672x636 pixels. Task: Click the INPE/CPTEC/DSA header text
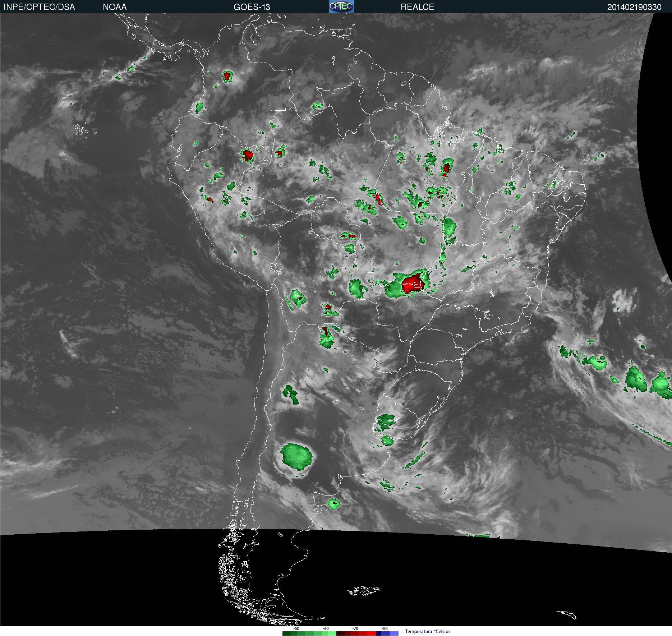point(39,7)
